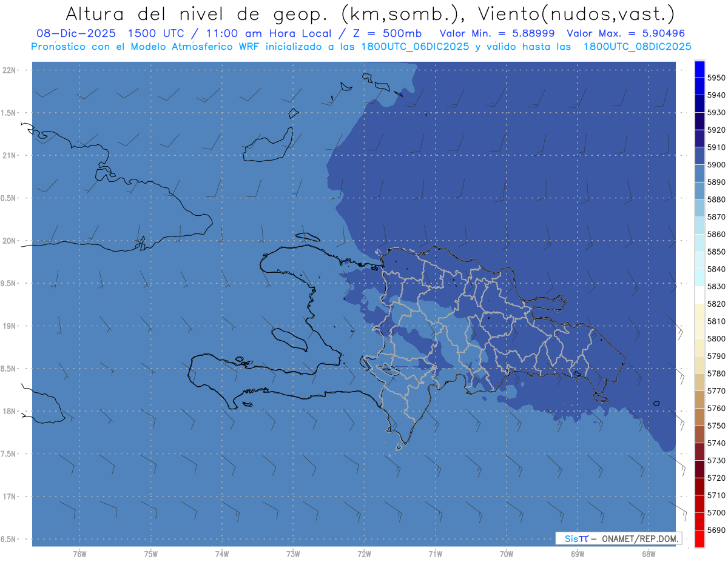Image resolution: width=728 pixels, height=562 pixels.
Task: Click the '69W' longitude axis label
Action: coord(578,555)
